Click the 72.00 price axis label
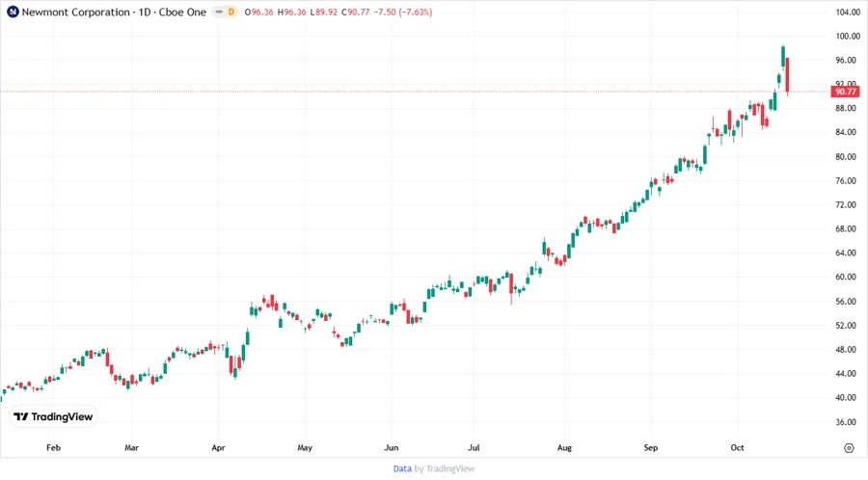Image resolution: width=868 pixels, height=480 pixels. (845, 204)
